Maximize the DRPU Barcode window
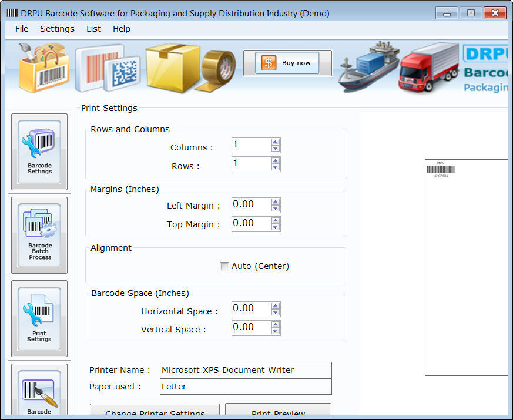This screenshot has width=513, height=420. click(x=471, y=13)
